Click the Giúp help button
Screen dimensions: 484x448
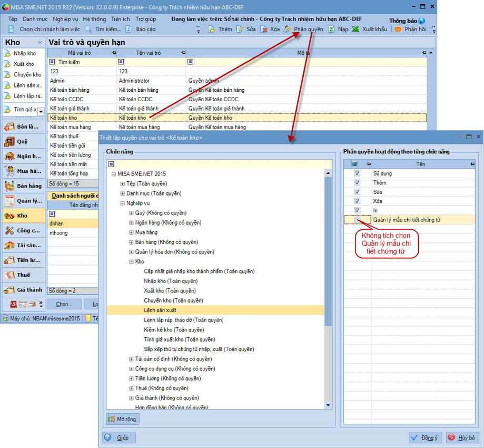coord(119,437)
